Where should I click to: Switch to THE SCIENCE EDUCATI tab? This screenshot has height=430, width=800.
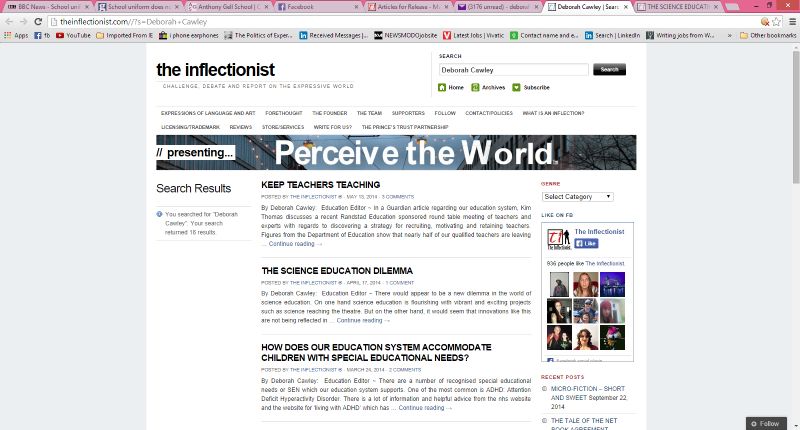(x=679, y=7)
